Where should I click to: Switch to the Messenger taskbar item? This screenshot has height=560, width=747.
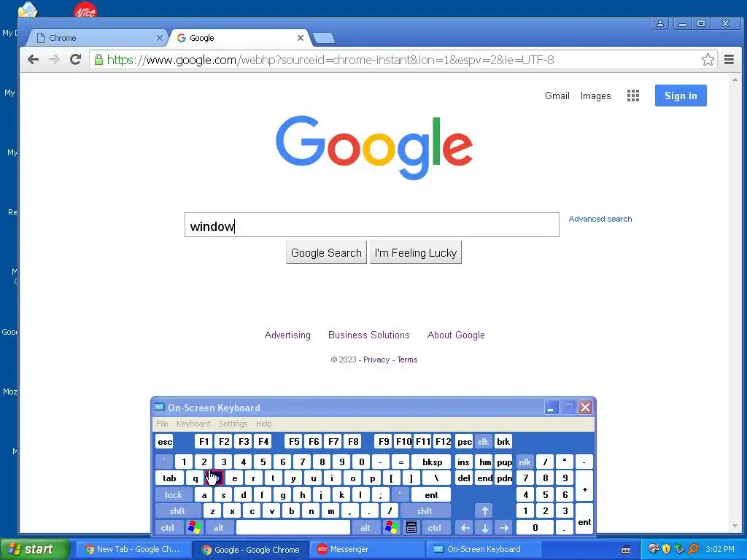pos(368,550)
